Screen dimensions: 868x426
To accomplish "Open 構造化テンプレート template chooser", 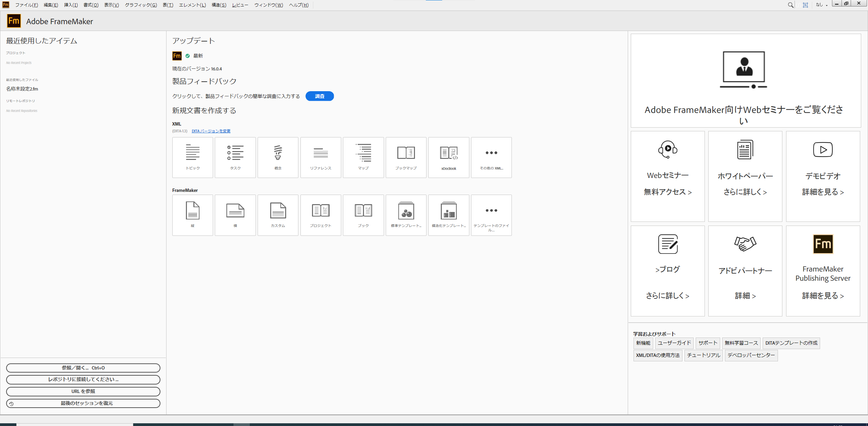I will click(x=449, y=215).
